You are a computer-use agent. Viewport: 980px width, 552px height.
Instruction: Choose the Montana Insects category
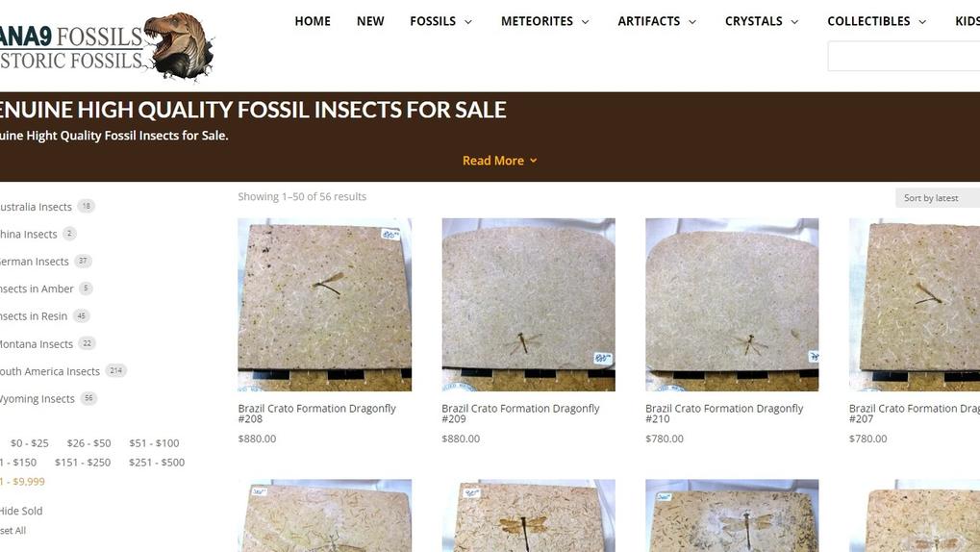coord(37,343)
